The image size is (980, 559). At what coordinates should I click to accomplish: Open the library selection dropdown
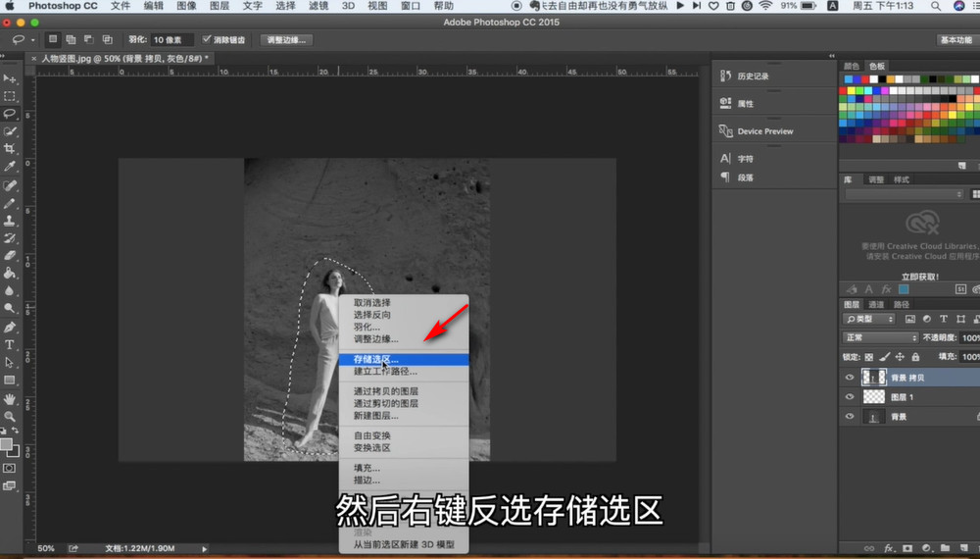coord(904,194)
